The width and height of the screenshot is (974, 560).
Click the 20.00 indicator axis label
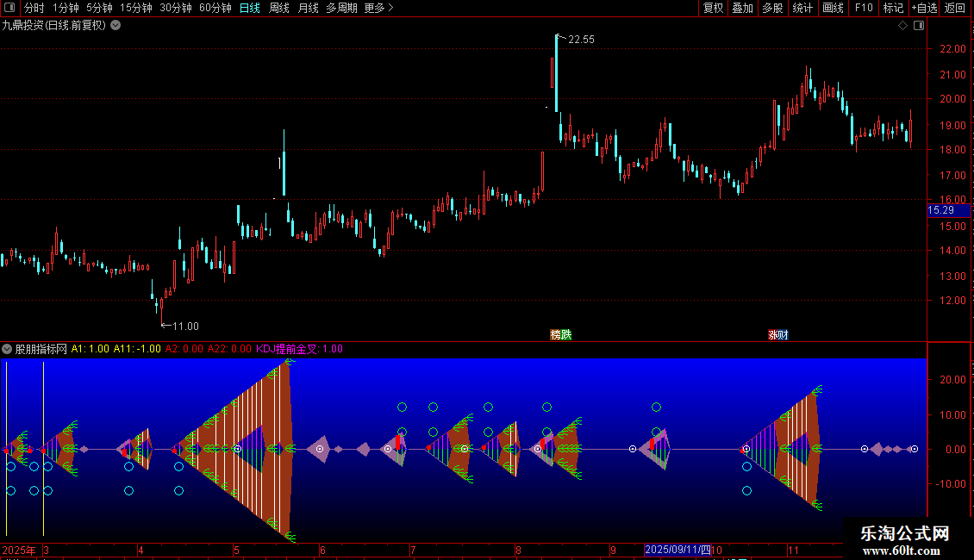[x=952, y=379]
